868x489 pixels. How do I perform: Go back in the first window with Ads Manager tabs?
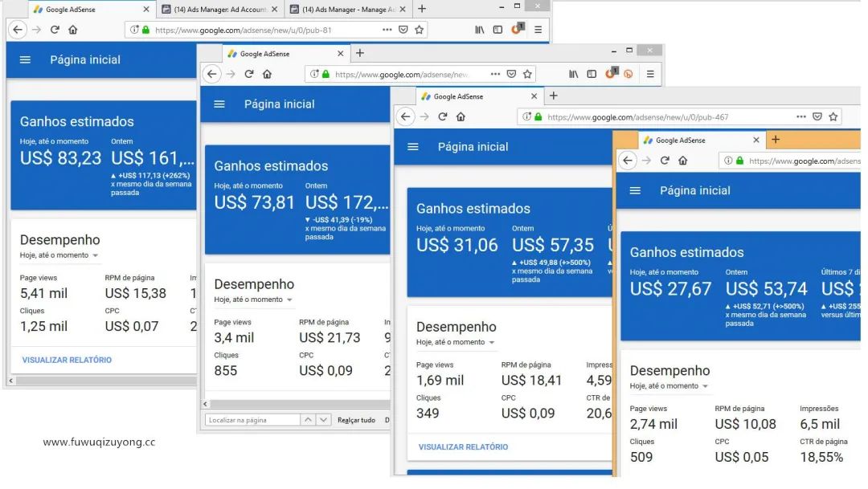click(x=18, y=30)
